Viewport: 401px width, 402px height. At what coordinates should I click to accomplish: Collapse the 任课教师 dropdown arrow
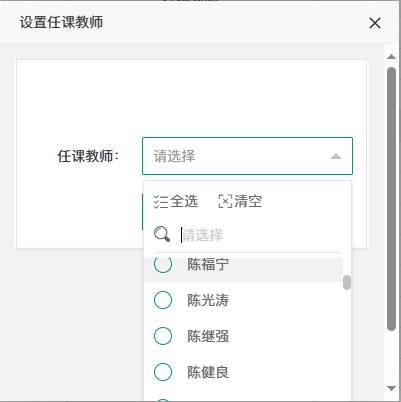click(336, 156)
